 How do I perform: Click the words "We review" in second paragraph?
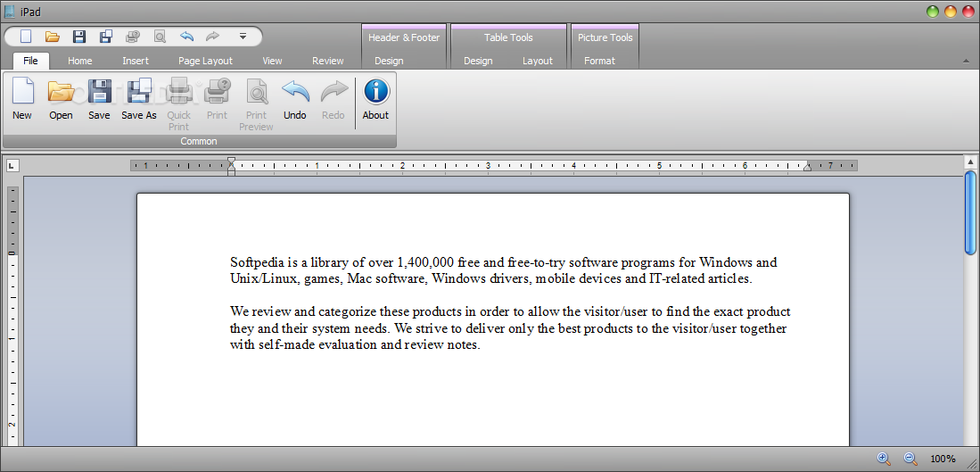pos(260,311)
